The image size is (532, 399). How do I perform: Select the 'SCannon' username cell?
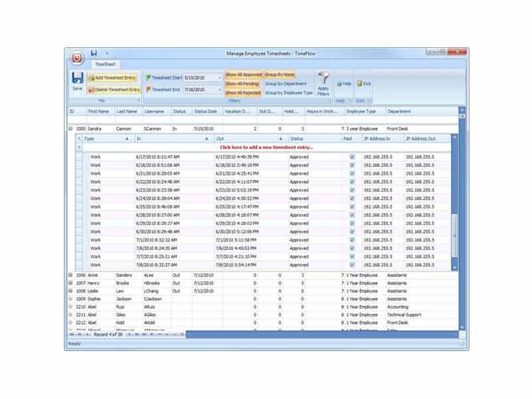[157, 129]
